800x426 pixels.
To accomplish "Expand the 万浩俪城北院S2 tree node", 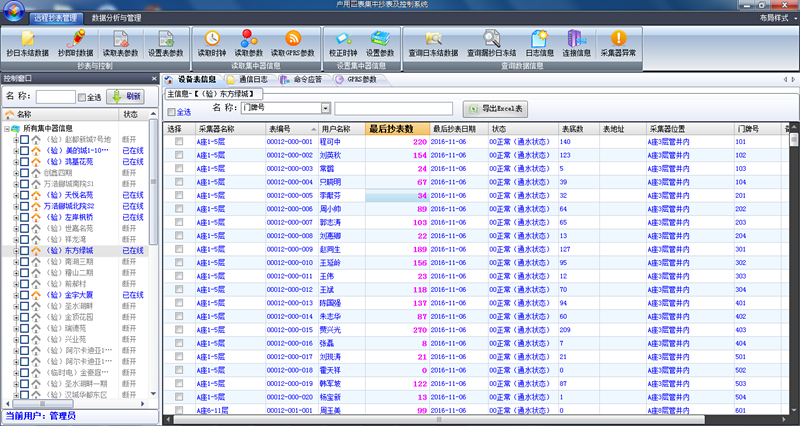I will pos(16,206).
